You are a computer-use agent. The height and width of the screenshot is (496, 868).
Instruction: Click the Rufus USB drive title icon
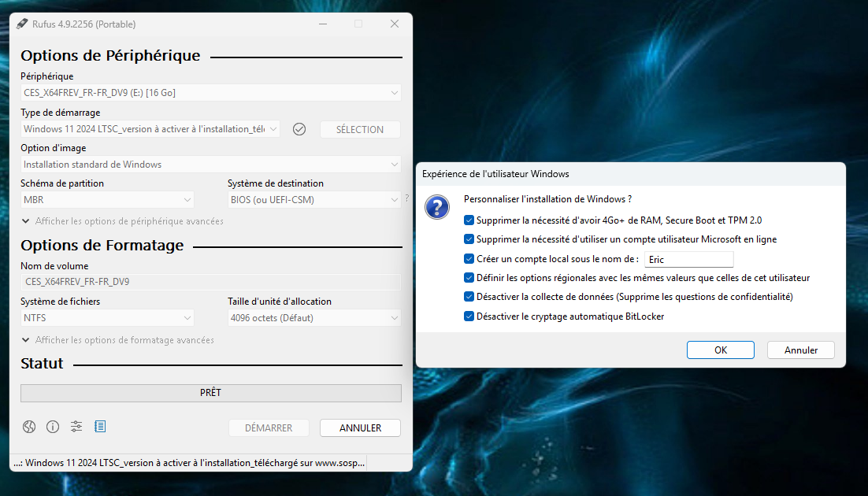coord(22,24)
